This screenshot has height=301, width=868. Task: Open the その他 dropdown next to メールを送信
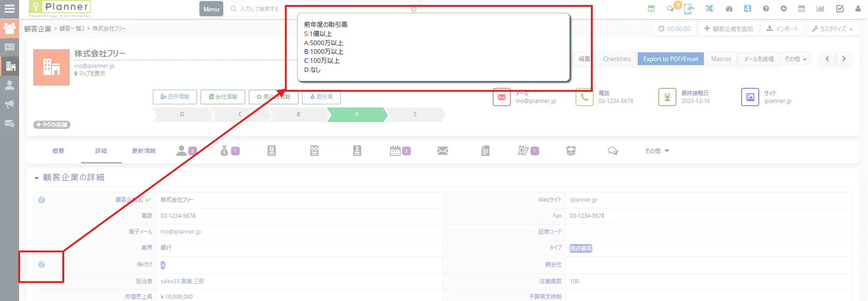point(795,59)
